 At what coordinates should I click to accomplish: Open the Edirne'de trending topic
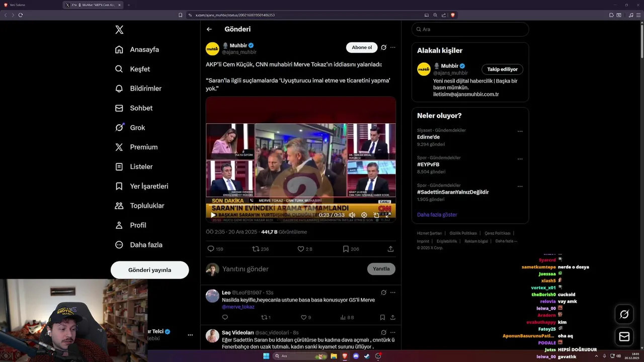[x=429, y=137]
